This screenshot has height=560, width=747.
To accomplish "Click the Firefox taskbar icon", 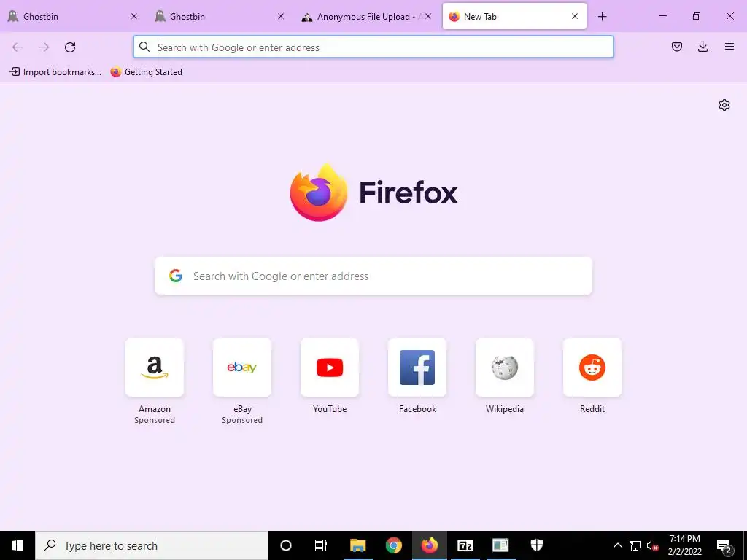I will 429,545.
